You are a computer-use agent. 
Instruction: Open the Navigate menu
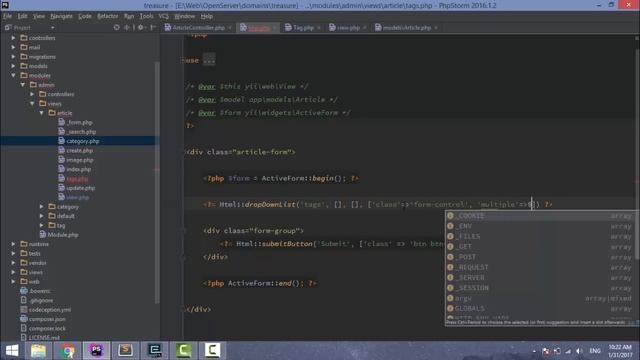(61, 16)
